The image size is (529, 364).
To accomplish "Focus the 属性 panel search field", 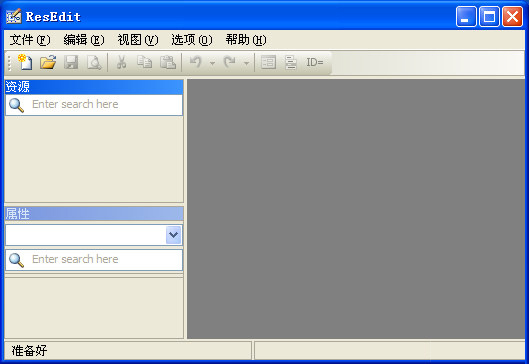I will tap(94, 260).
